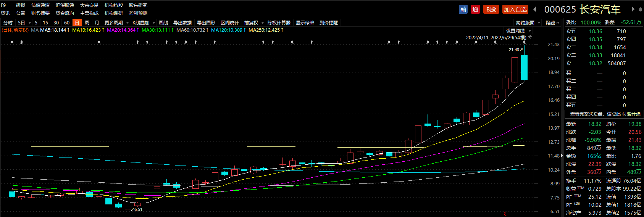Click the 付费开通 order book prompt
The width and height of the screenshot is (644, 217).
(x=631, y=114)
